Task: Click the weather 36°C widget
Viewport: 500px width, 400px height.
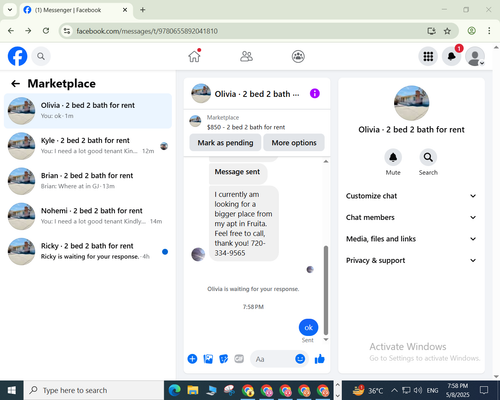Action: (368, 390)
